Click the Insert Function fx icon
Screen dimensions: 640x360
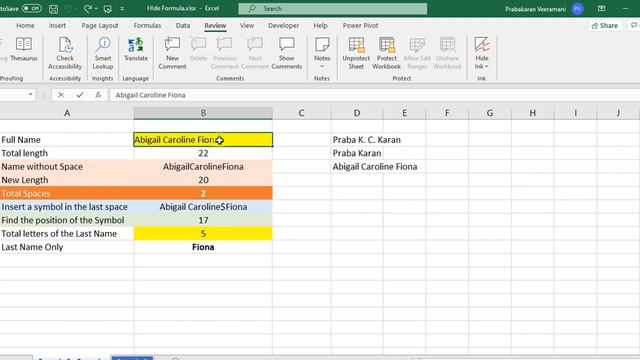pyautogui.click(x=98, y=95)
